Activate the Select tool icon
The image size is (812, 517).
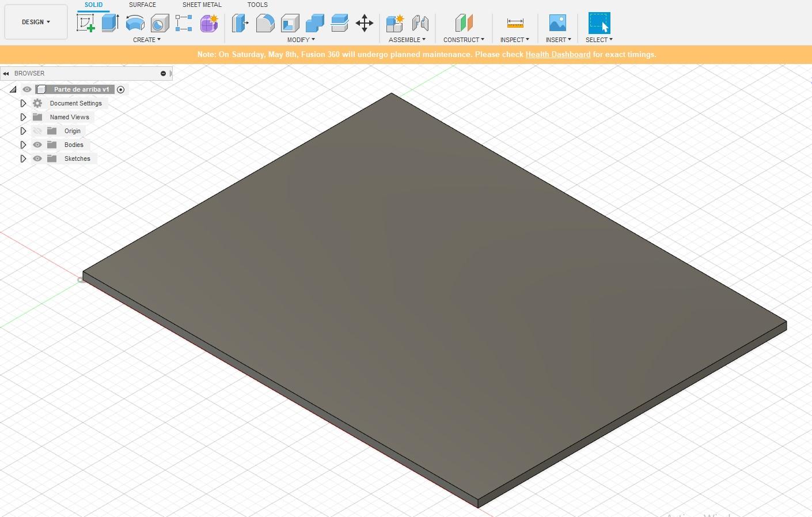599,23
